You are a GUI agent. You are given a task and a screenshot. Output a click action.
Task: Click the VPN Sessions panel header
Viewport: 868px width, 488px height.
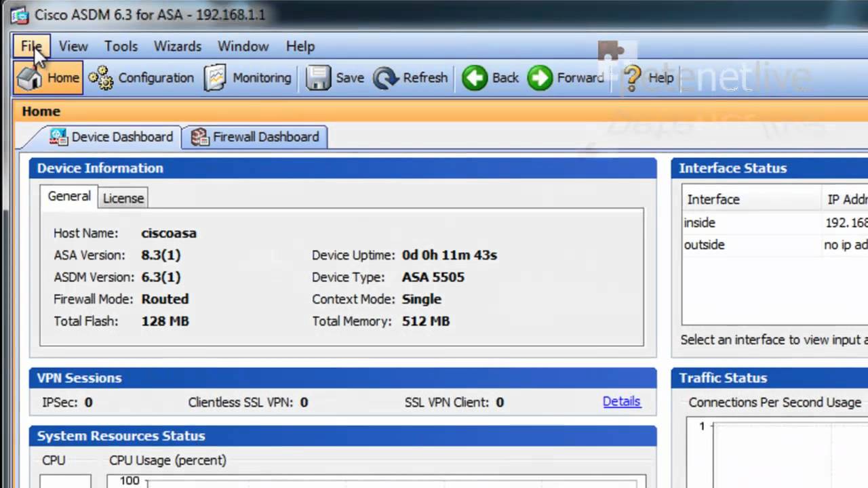(342, 378)
